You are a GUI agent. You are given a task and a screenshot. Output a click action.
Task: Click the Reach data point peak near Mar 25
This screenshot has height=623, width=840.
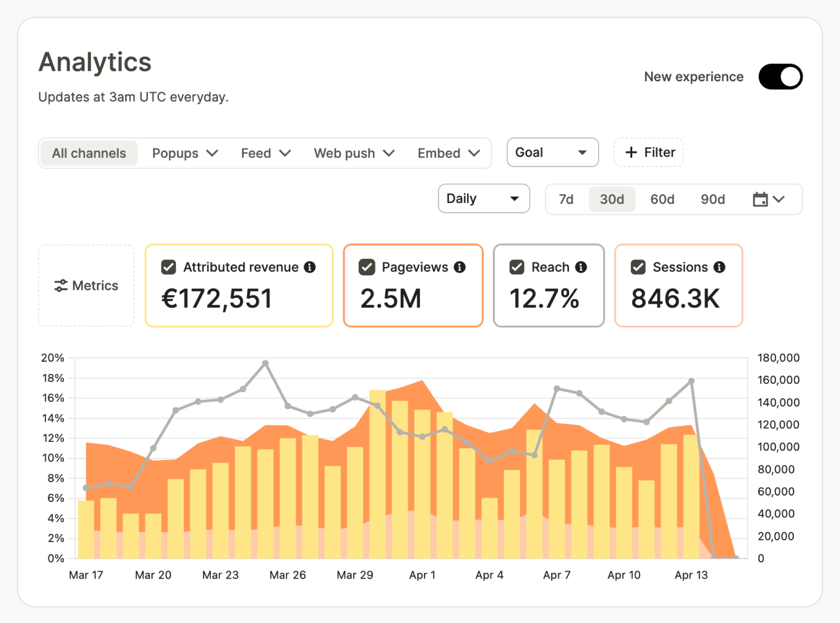coord(265,364)
